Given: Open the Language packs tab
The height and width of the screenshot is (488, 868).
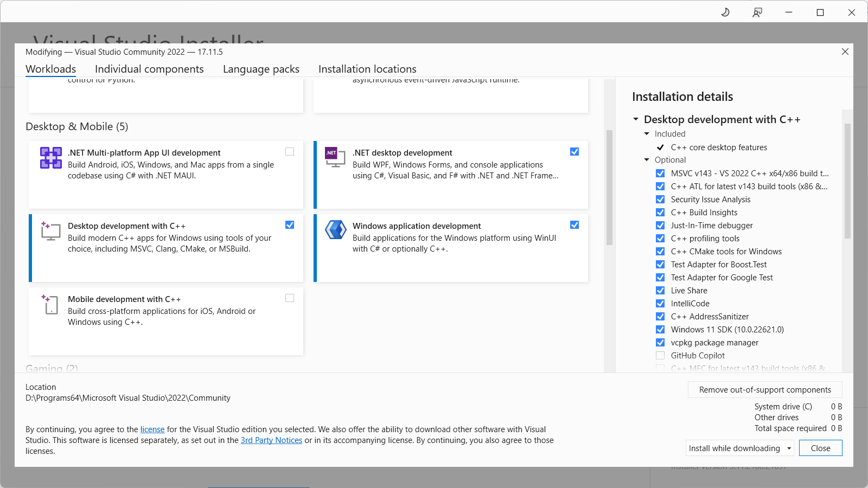Looking at the screenshot, I should click(261, 69).
